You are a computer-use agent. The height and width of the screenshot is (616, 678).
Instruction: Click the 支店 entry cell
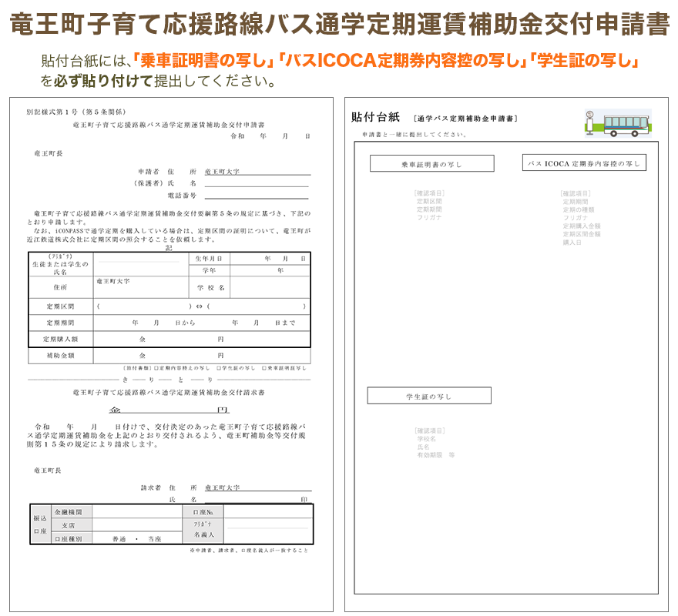click(x=137, y=525)
